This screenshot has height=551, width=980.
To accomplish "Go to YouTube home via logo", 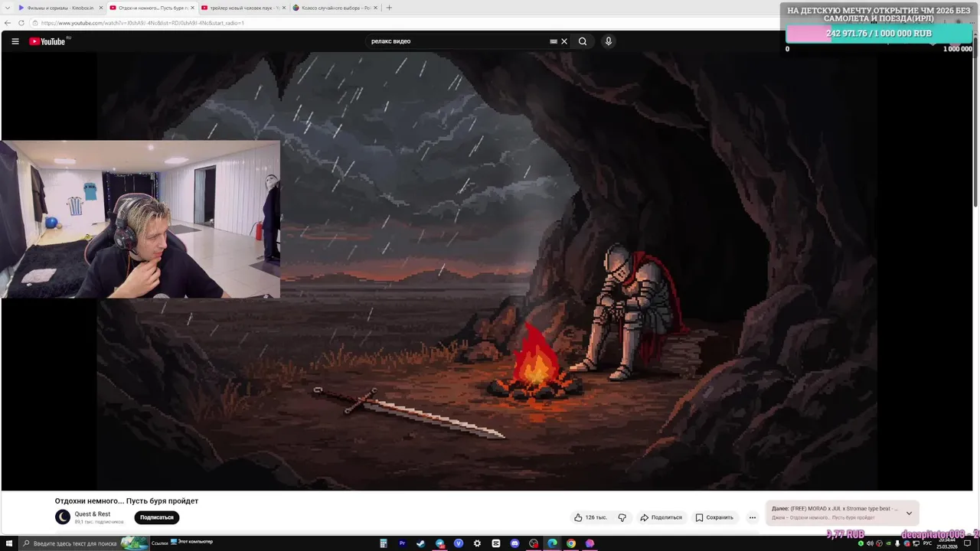I will [47, 41].
